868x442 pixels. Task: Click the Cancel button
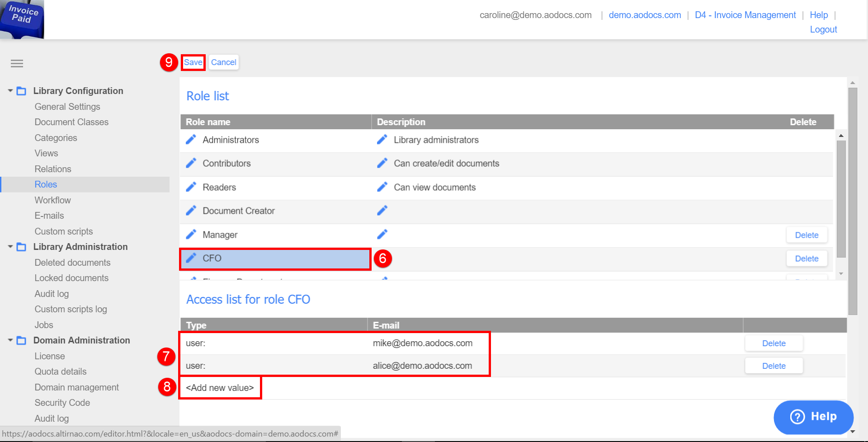(224, 62)
